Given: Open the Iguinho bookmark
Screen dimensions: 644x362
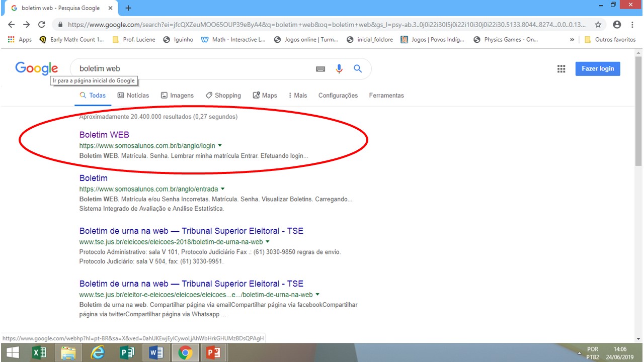Looking at the screenshot, I should pos(178,39).
